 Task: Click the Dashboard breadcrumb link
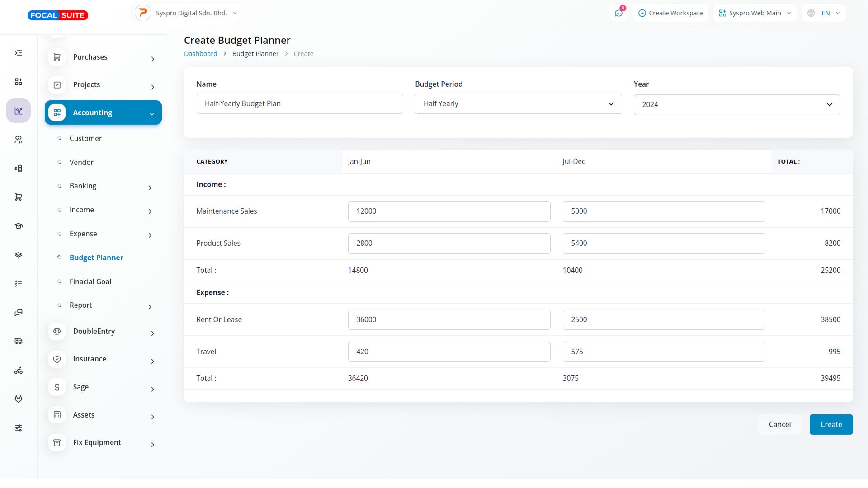200,54
